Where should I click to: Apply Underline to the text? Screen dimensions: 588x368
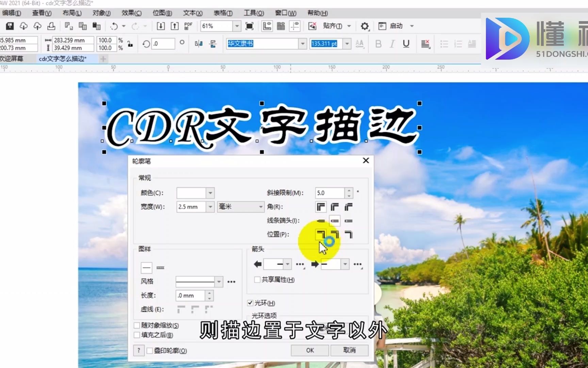coord(406,44)
